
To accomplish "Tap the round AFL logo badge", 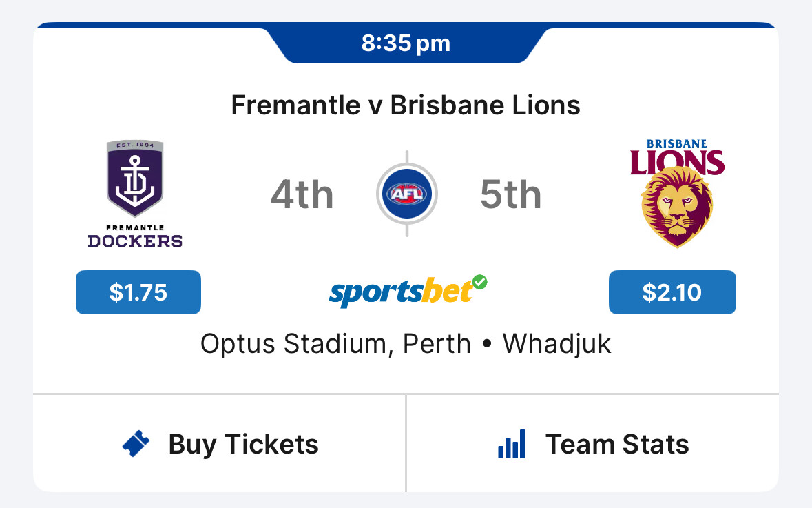I will pyautogui.click(x=406, y=194).
